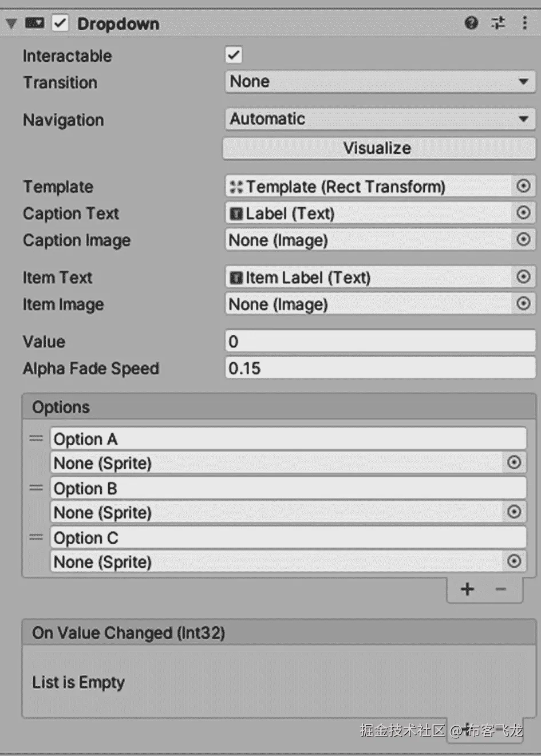Click the Option C text field
The image size is (541, 756).
point(289,538)
